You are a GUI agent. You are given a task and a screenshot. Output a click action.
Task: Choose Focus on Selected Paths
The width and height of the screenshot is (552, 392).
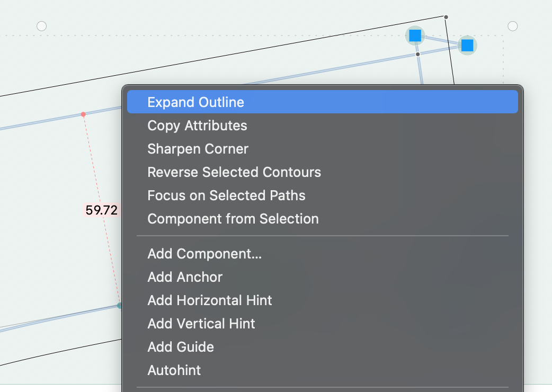point(226,195)
